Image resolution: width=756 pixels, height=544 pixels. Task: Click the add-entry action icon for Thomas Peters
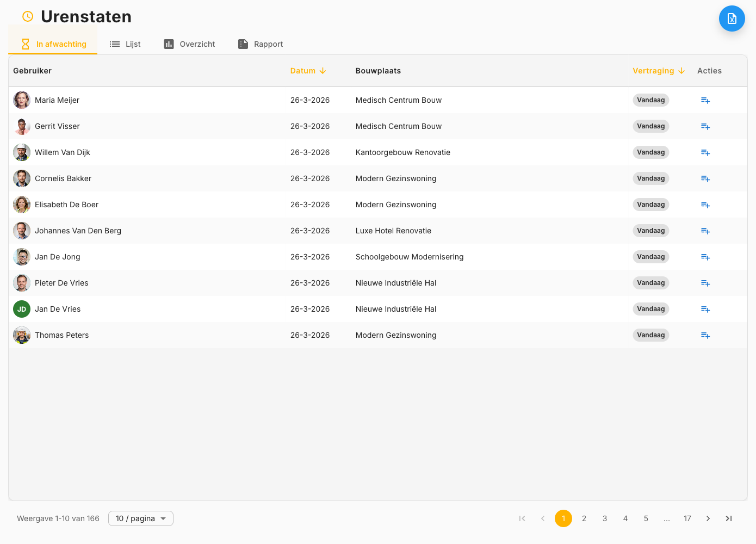[705, 335]
